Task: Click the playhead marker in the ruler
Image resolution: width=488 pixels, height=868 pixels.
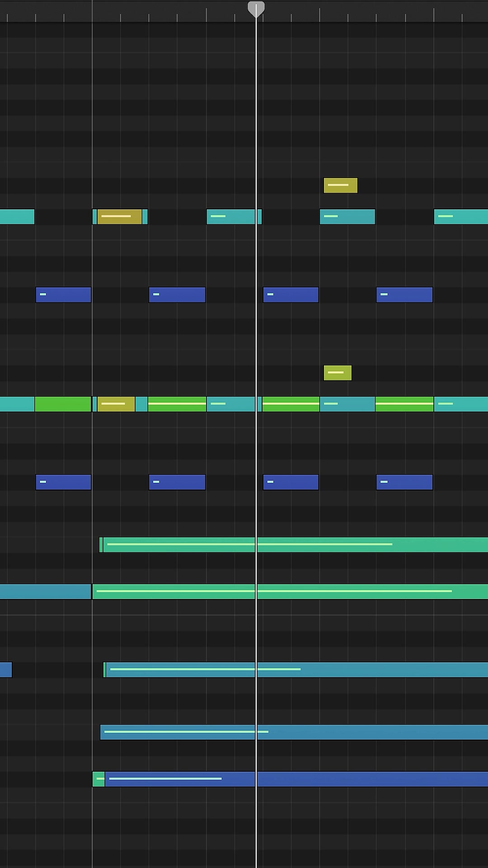Action: click(256, 9)
